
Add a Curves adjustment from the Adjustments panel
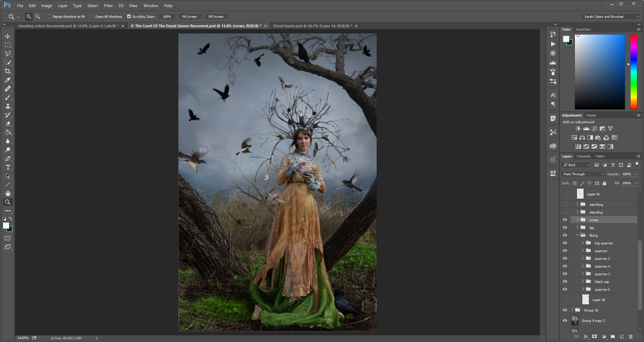pyautogui.click(x=594, y=129)
